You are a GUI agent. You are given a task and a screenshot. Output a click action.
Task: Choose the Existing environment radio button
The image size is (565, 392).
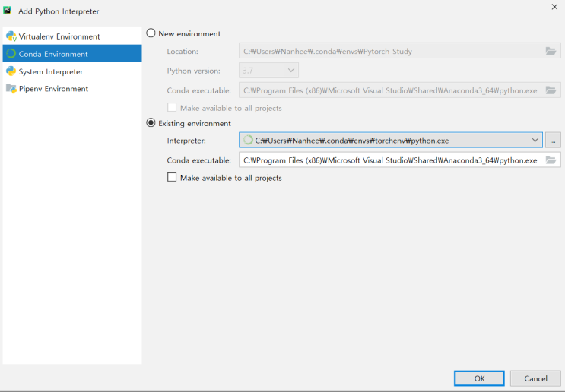(151, 123)
